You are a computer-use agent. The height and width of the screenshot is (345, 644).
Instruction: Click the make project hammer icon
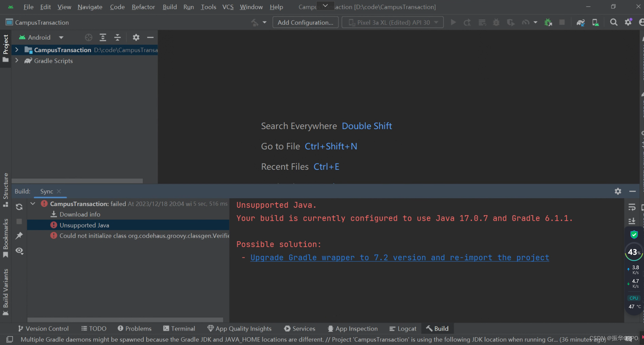[254, 23]
